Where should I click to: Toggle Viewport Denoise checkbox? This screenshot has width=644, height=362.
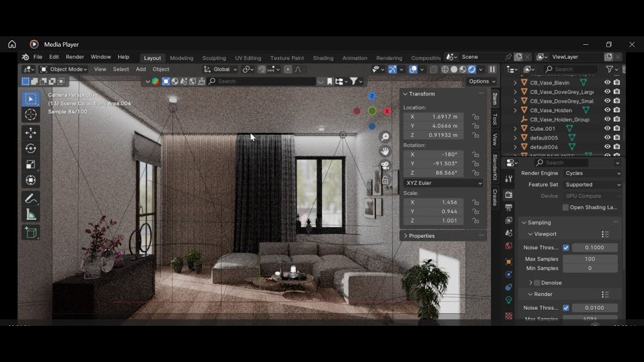[537, 283]
